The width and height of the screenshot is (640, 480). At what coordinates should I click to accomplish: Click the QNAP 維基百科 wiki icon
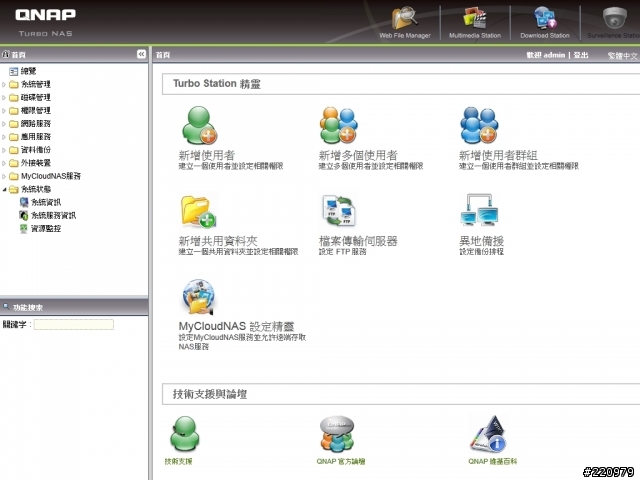coord(489,434)
